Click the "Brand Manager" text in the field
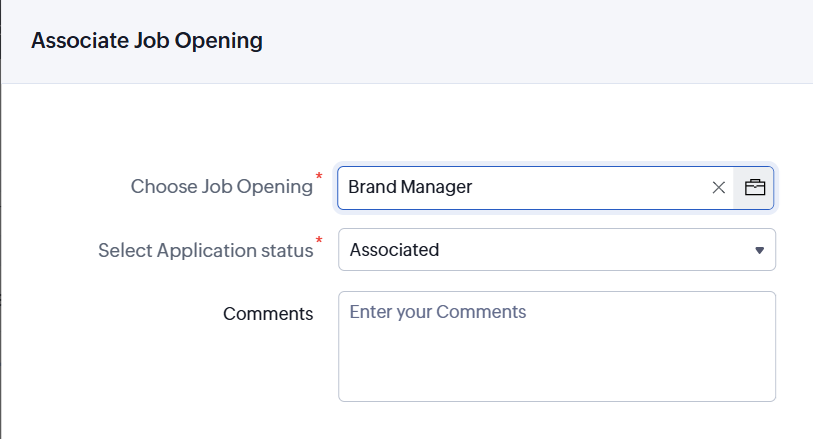The height and width of the screenshot is (439, 813). [410, 187]
